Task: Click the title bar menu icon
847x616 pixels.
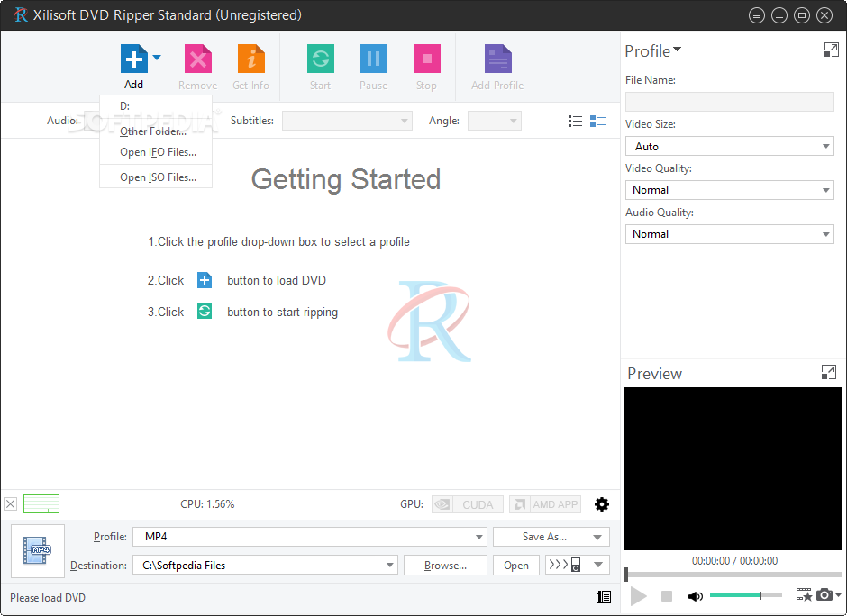Action: click(757, 15)
